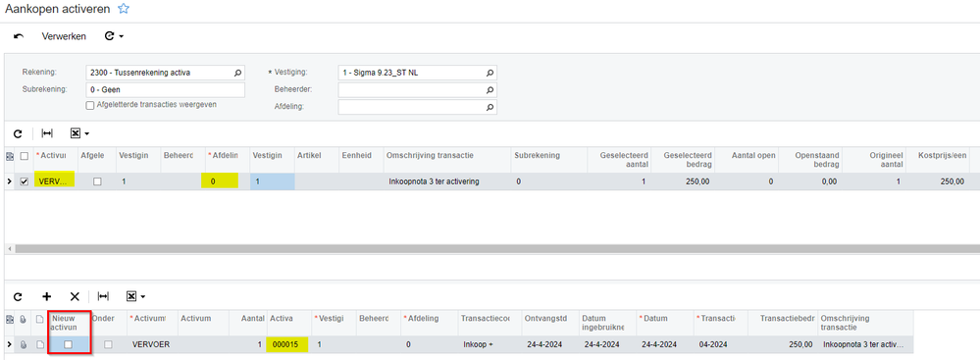
Task: Open the lower grid column configurator icon
Action: 9,319
